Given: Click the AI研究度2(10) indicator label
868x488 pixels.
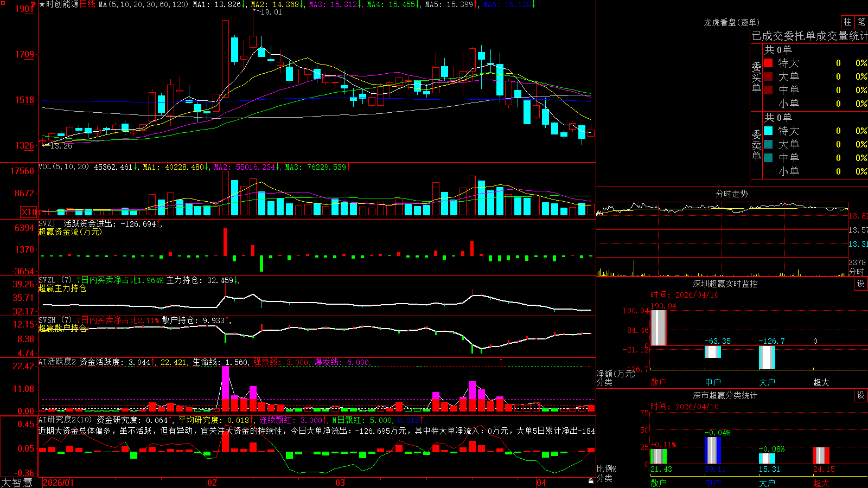Looking at the screenshot, I should (x=65, y=420).
